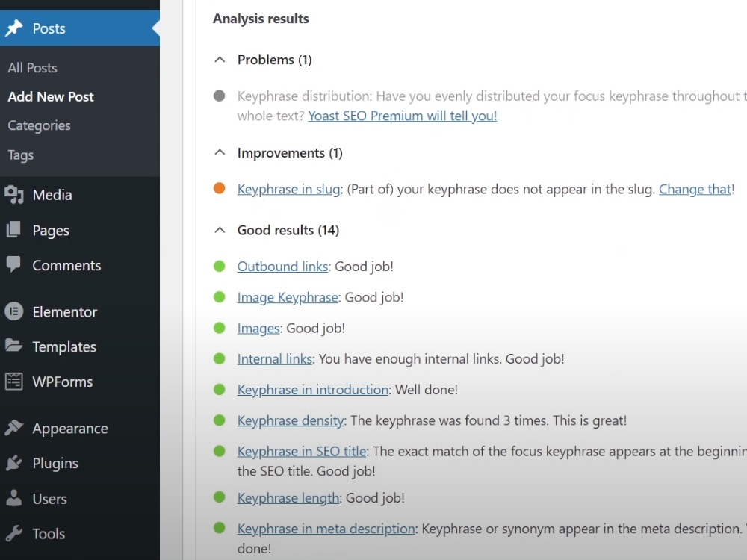The image size is (747, 560).
Task: Collapse the Good results (14) section
Action: coord(220,231)
